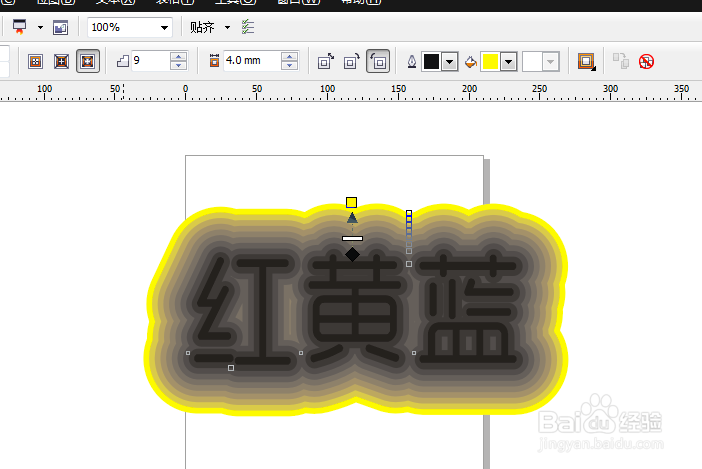Viewport: 702px width, 469px height.
Task: Select the Inside Contour type
Action: pyautogui.click(x=61, y=61)
